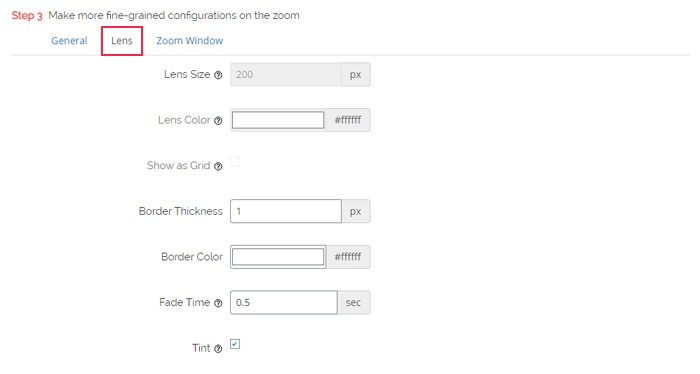
Task: Click the Border Thickness input field
Action: (286, 211)
